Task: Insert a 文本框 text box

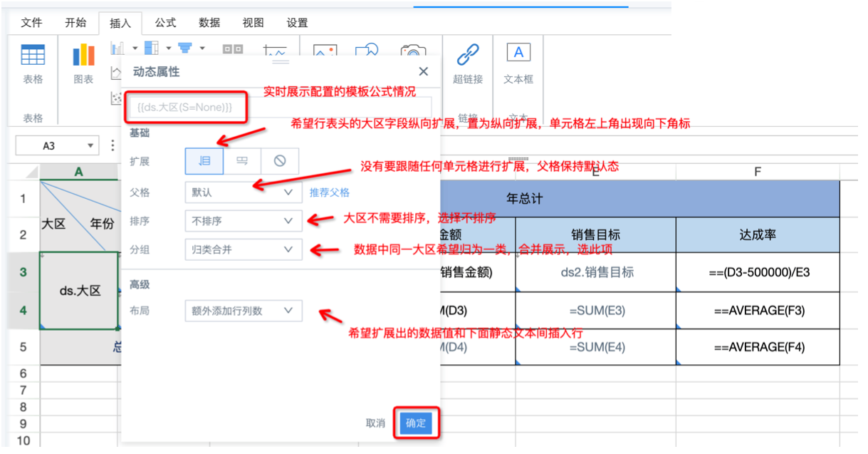Action: (x=518, y=53)
